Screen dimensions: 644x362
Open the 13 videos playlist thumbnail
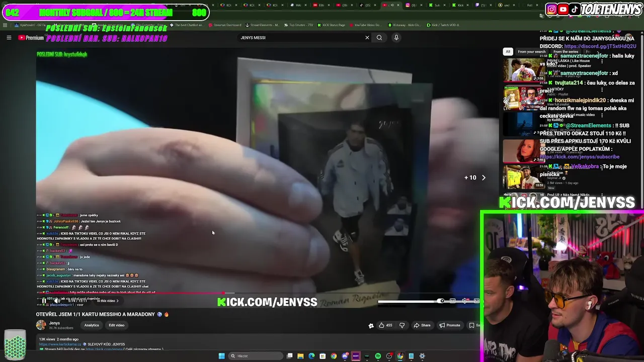(x=524, y=98)
